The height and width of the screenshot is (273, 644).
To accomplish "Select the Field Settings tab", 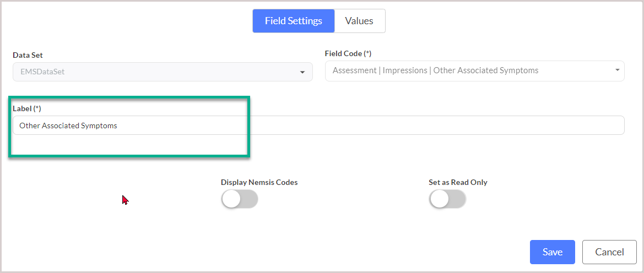I will click(x=294, y=21).
